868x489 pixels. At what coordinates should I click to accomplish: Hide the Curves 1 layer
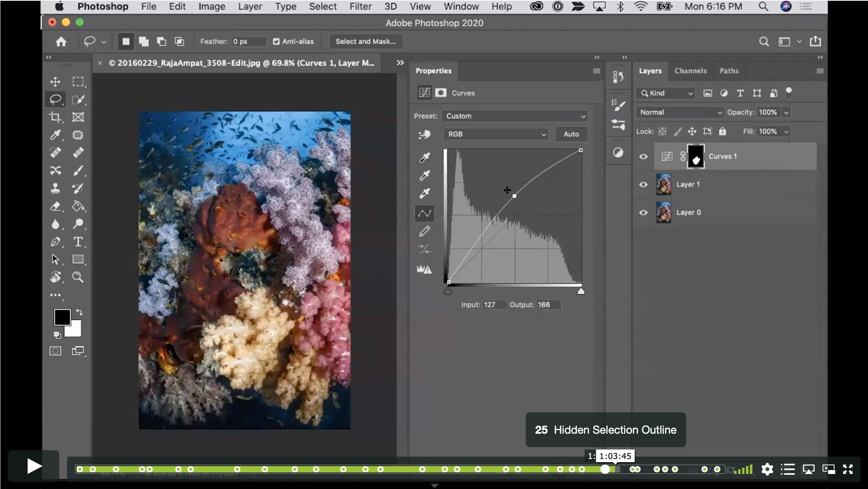tap(643, 156)
